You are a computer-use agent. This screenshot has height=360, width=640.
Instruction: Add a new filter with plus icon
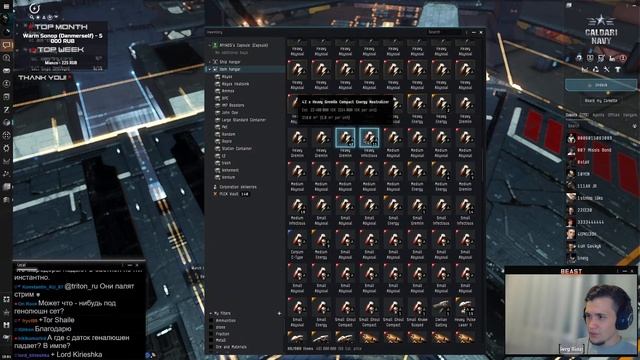click(279, 313)
